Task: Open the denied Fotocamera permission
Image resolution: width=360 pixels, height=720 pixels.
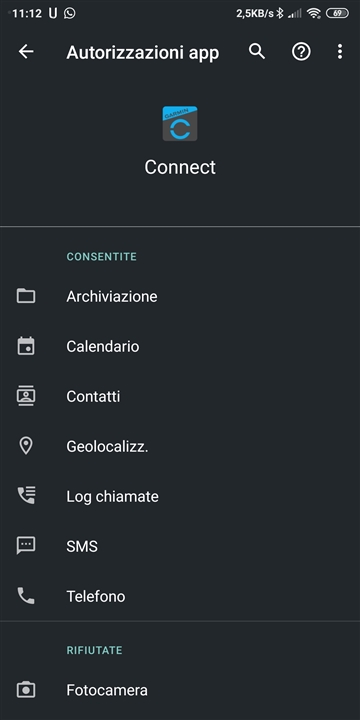Action: click(x=180, y=690)
